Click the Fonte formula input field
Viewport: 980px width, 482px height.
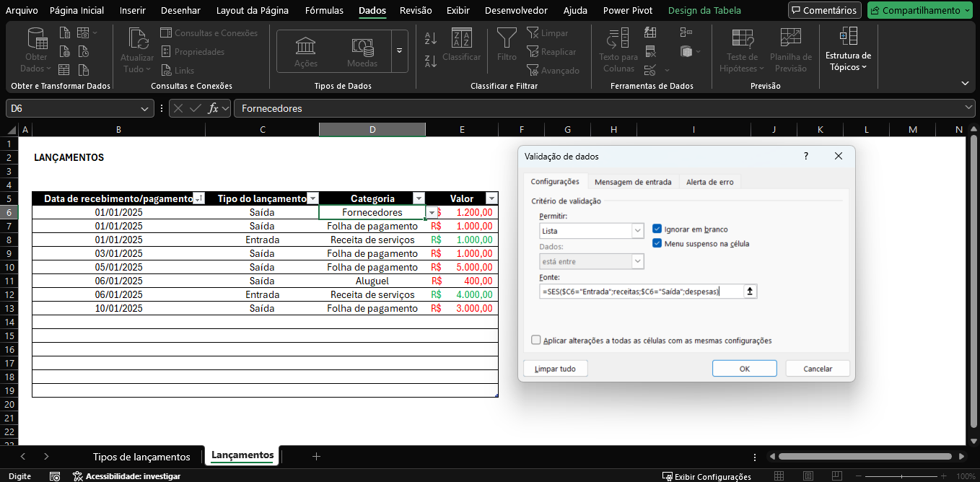click(641, 292)
